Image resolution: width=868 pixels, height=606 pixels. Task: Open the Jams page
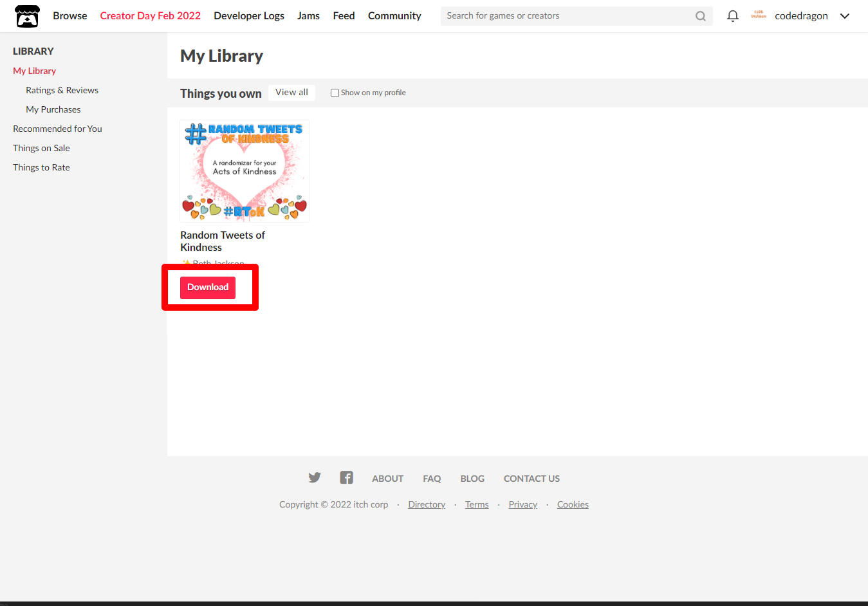point(308,16)
